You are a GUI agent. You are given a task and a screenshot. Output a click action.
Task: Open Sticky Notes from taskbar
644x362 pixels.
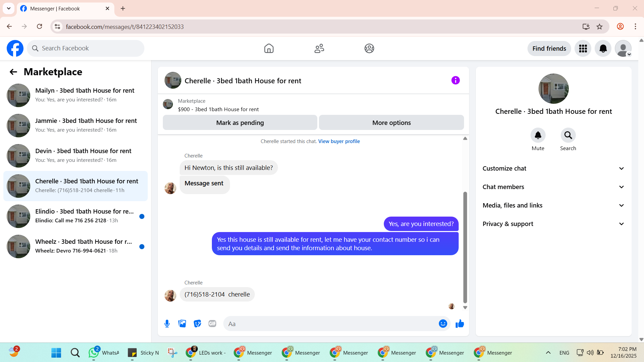click(143, 353)
